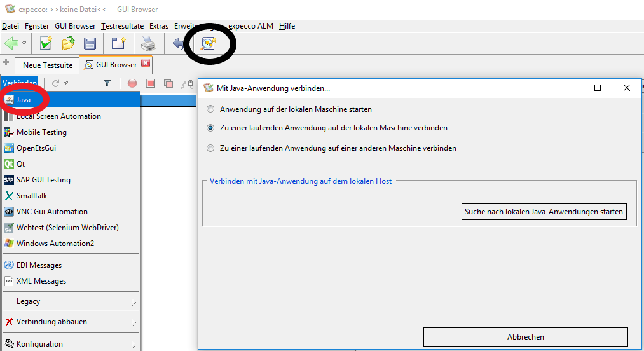Click 'Suche nach lokalen Java-Anwendungen starten' button
The width and height of the screenshot is (644, 351).
point(544,212)
